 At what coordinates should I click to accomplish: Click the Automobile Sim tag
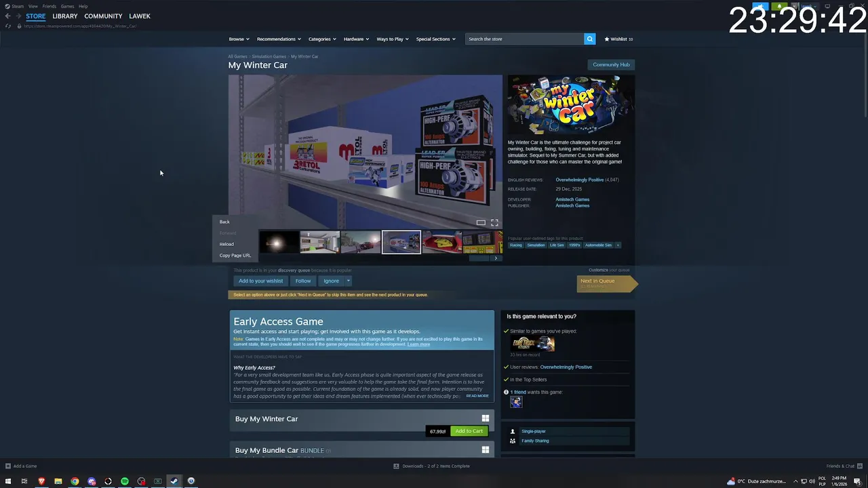[598, 245]
